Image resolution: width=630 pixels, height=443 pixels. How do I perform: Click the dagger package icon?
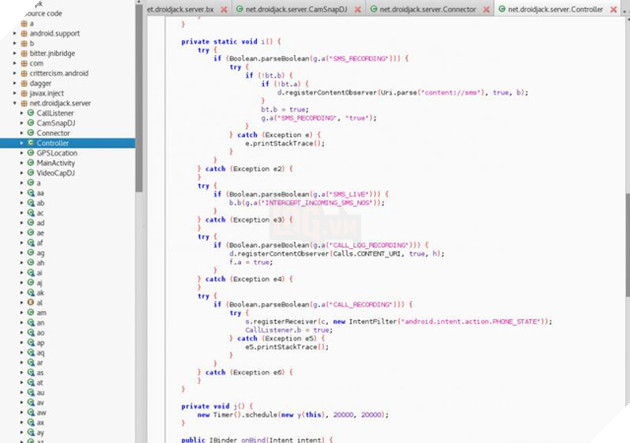click(x=24, y=83)
